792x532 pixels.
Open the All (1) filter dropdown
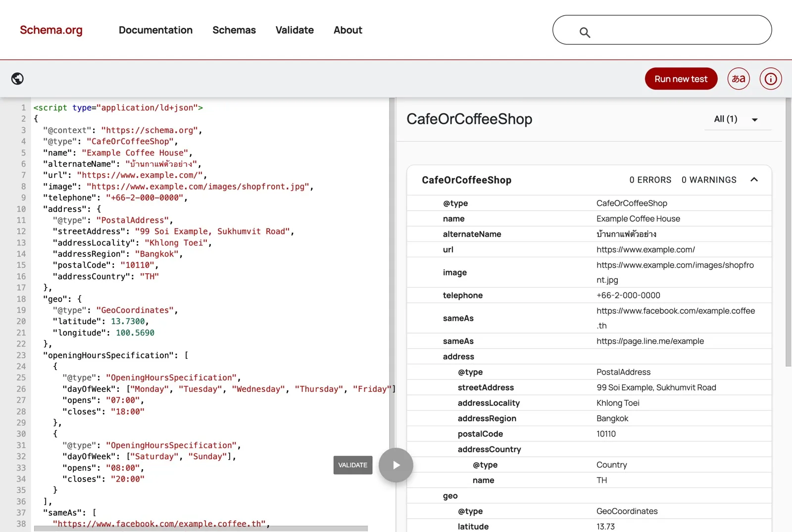pyautogui.click(x=738, y=119)
